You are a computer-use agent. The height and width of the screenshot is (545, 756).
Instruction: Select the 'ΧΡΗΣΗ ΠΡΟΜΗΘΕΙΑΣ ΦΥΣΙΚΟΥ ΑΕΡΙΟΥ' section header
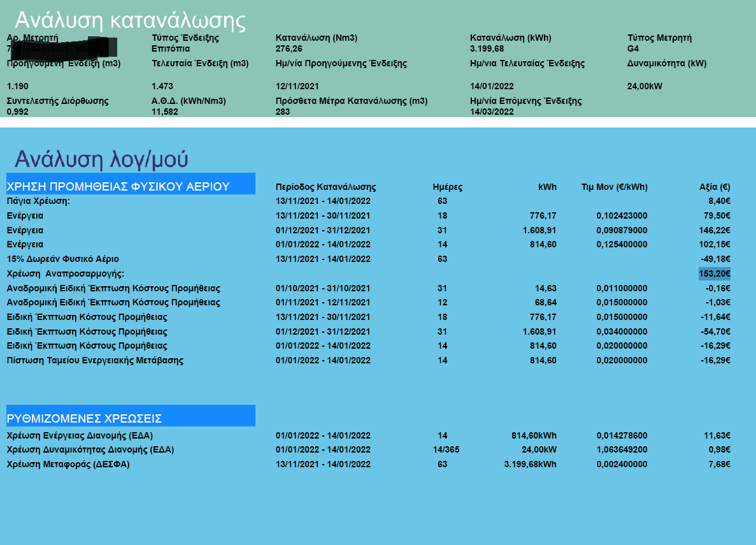point(131,184)
